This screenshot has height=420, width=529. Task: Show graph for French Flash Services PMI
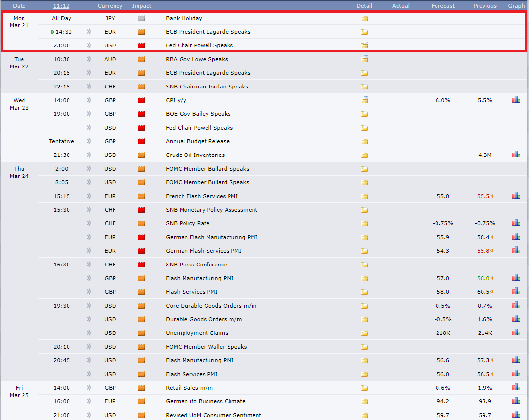point(516,196)
